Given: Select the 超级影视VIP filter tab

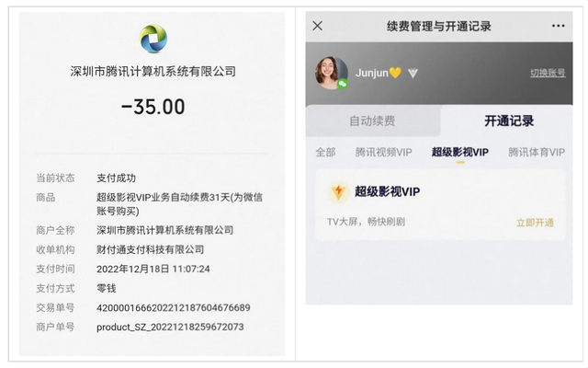Looking at the screenshot, I should [460, 152].
